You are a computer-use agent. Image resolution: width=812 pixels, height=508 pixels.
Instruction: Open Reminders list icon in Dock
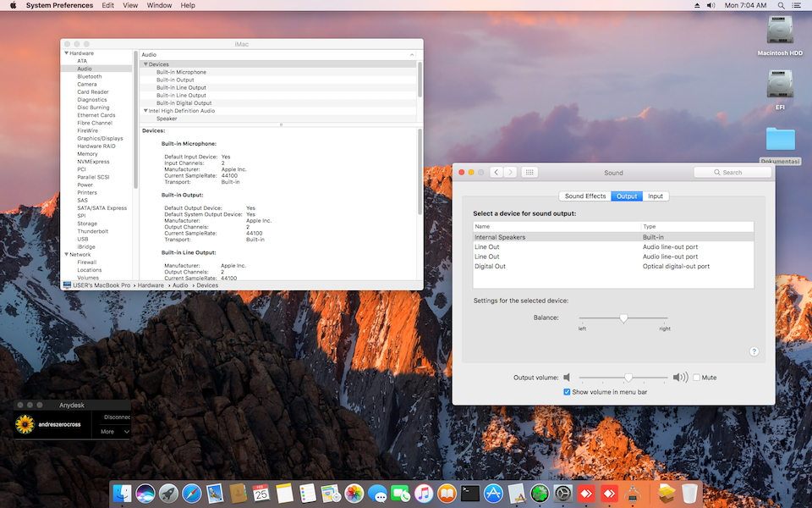[x=308, y=494]
